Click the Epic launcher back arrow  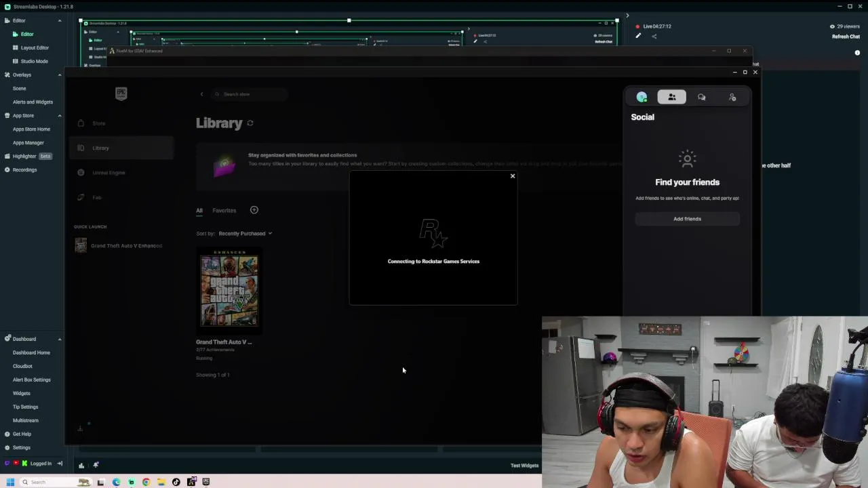coord(201,94)
